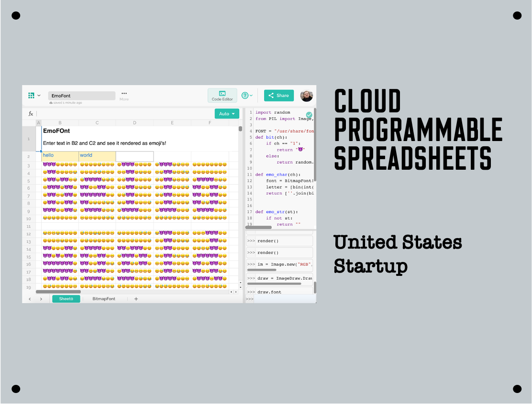
Task: Click the More three-dots icon
Action: [x=124, y=93]
